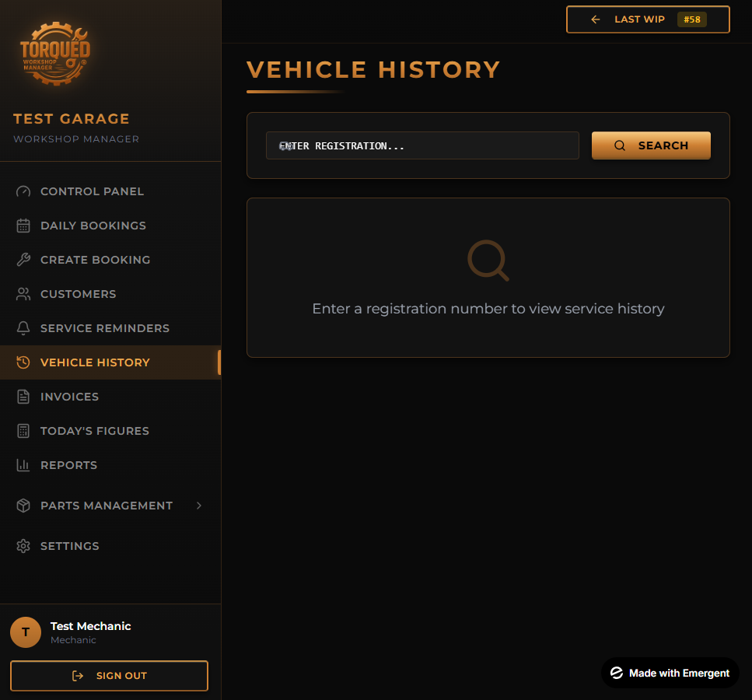Click the Parts Management box icon
Image resolution: width=752 pixels, height=700 pixels.
pyautogui.click(x=23, y=506)
